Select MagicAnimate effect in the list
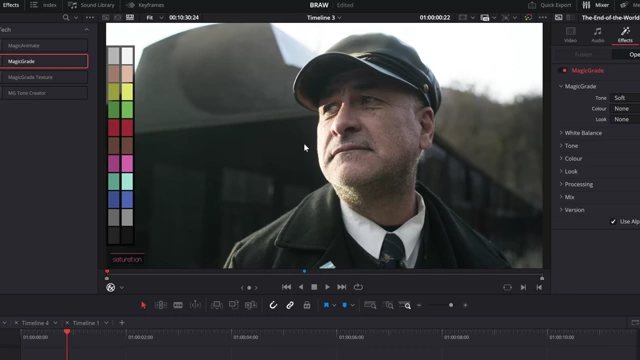Screen dimensions: 640x360 pos(44,45)
